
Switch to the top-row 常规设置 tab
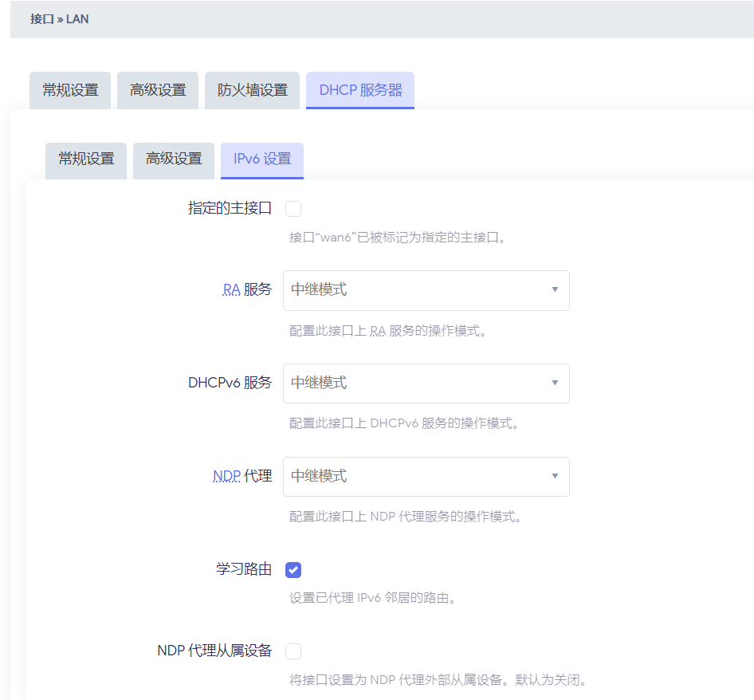70,90
